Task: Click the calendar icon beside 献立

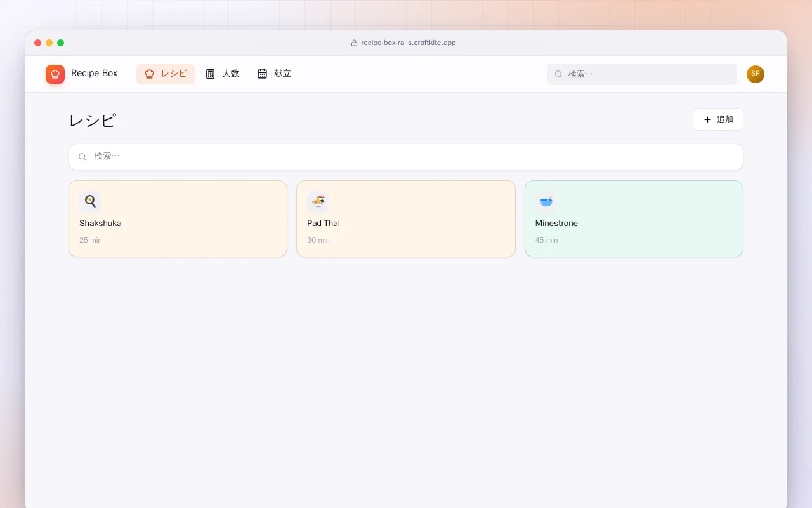Action: (x=263, y=74)
